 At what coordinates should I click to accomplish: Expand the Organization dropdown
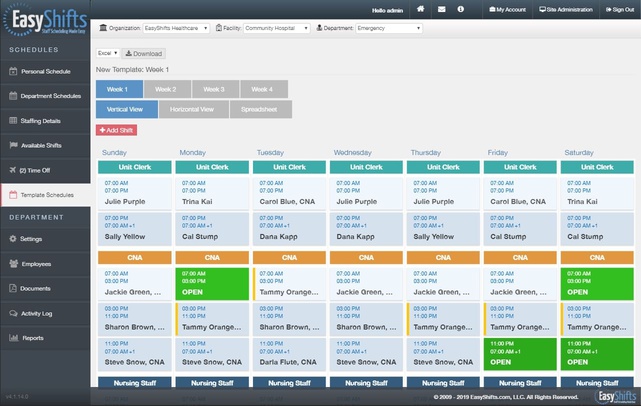[x=175, y=29]
